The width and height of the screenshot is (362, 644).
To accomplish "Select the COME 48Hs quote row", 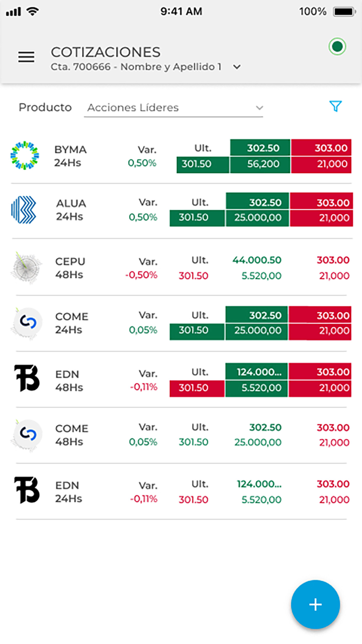I will [x=181, y=435].
